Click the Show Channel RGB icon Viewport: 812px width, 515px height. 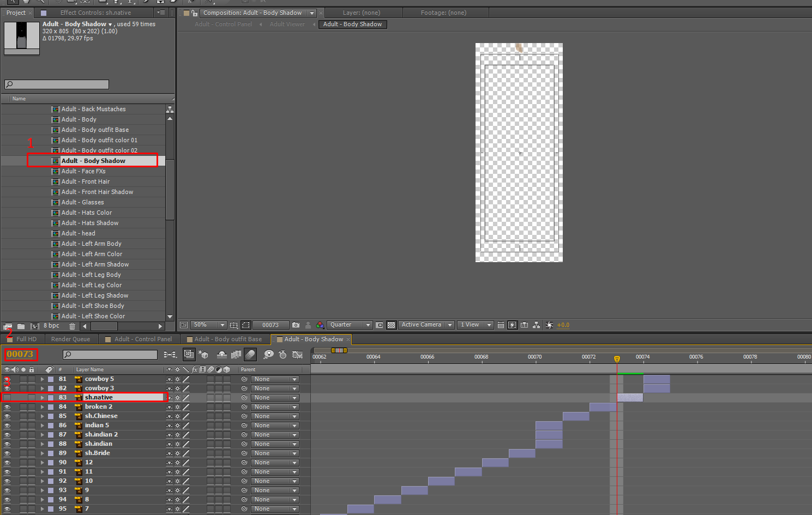320,325
